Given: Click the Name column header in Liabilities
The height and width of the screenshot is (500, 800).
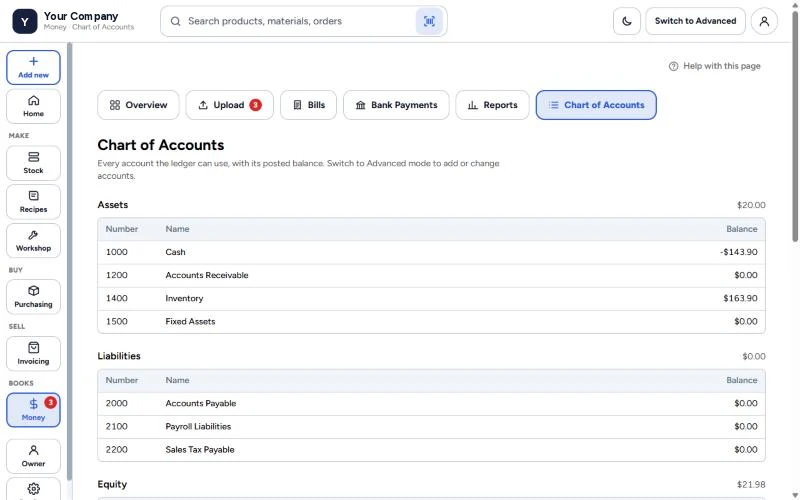Looking at the screenshot, I should click(x=177, y=380).
